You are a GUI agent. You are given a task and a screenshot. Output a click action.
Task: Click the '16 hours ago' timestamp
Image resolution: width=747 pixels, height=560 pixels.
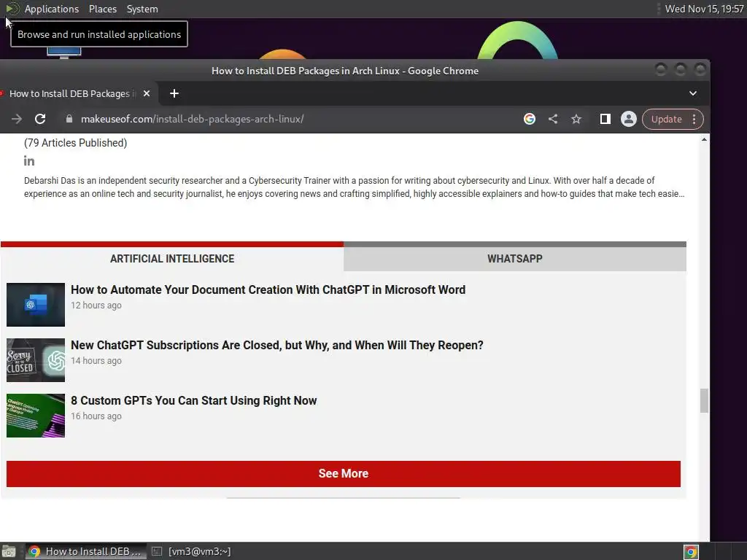click(x=96, y=416)
